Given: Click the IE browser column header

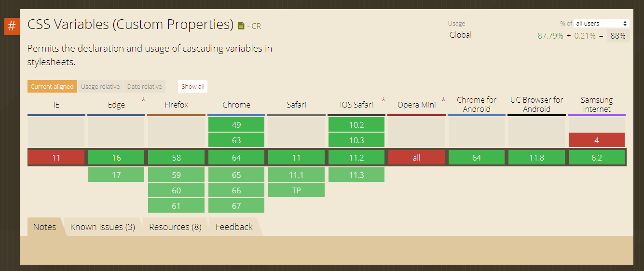Looking at the screenshot, I should point(56,105).
